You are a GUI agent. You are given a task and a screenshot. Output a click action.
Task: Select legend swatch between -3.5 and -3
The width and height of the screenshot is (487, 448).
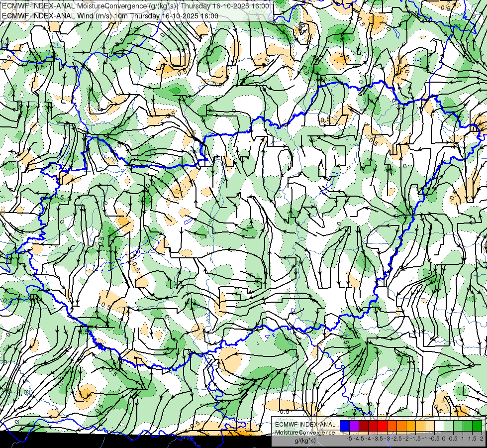tap(383, 426)
